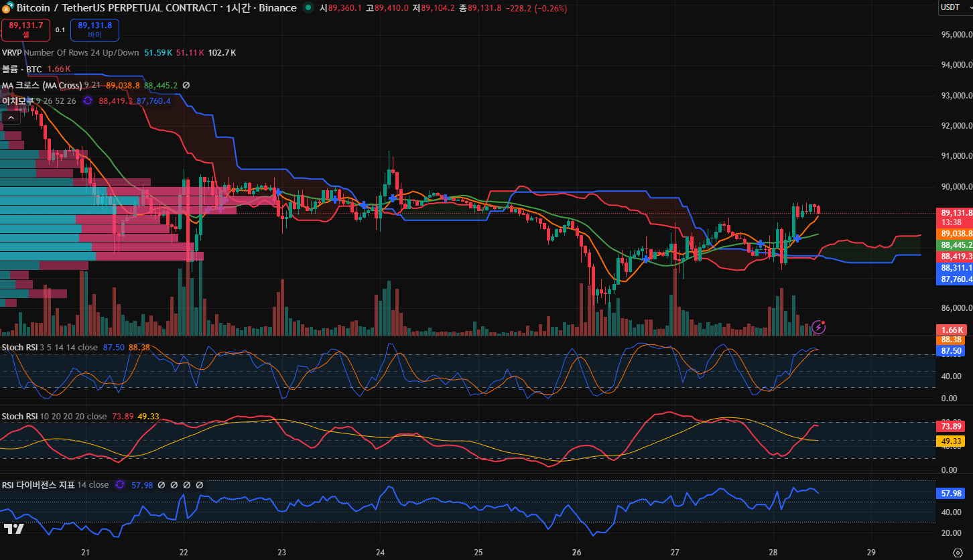Viewport: 973px width, 560px height.
Task: Select the Stoch RSI 3 5 14 14 legend
Action: (20, 347)
